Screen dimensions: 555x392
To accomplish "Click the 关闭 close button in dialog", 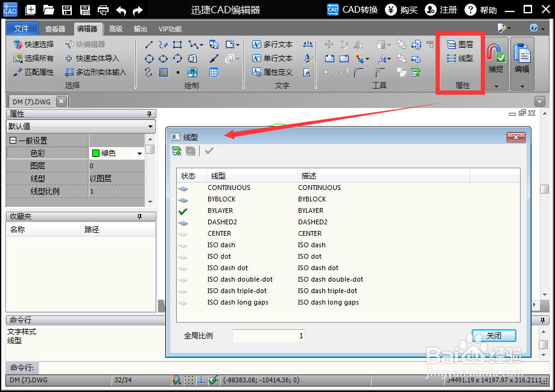I will point(493,335).
